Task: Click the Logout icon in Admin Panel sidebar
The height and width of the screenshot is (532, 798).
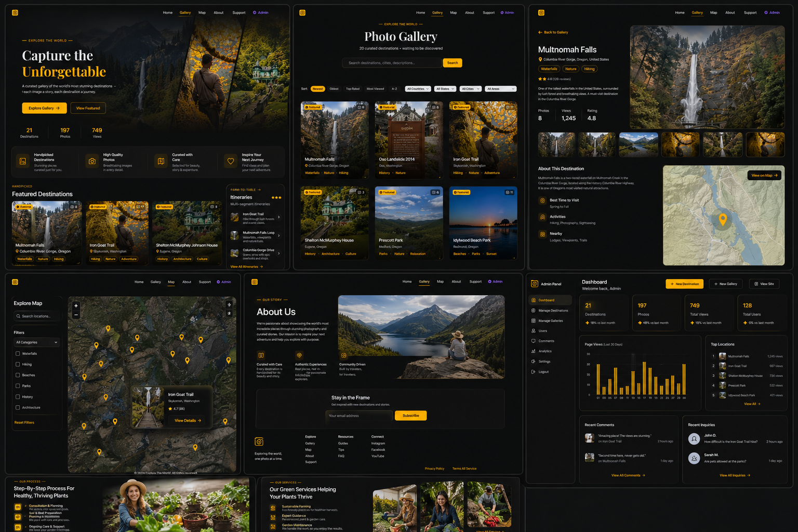Action: click(533, 372)
